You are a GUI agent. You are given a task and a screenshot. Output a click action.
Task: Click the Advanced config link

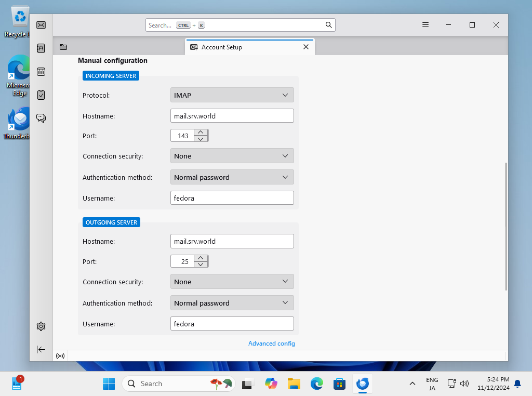click(271, 344)
